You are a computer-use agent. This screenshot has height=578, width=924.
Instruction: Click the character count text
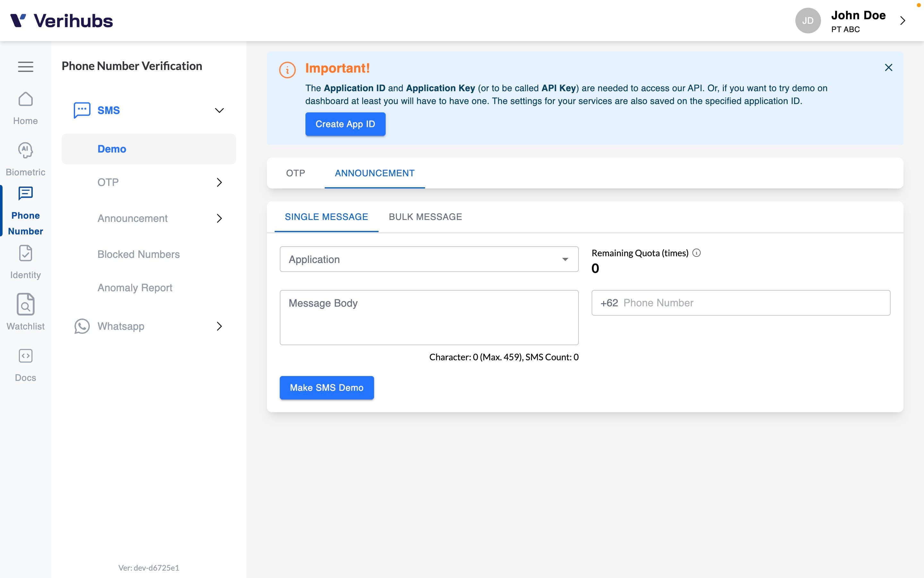pyautogui.click(x=504, y=357)
